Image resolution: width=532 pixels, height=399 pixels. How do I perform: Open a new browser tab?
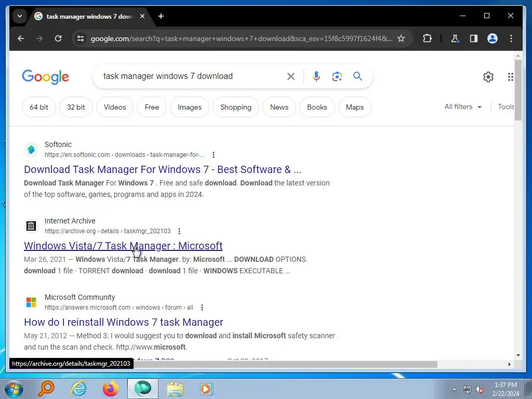click(161, 16)
